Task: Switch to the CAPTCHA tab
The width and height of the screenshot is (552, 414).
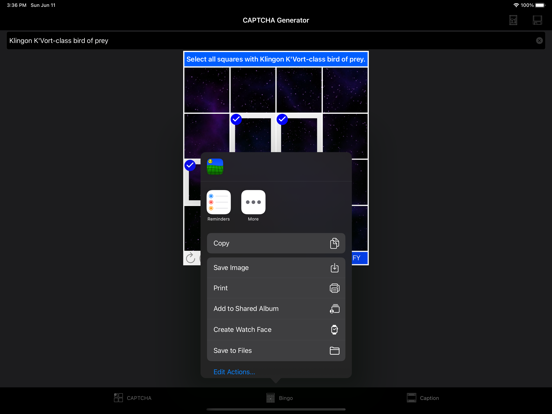Action: coord(133,398)
